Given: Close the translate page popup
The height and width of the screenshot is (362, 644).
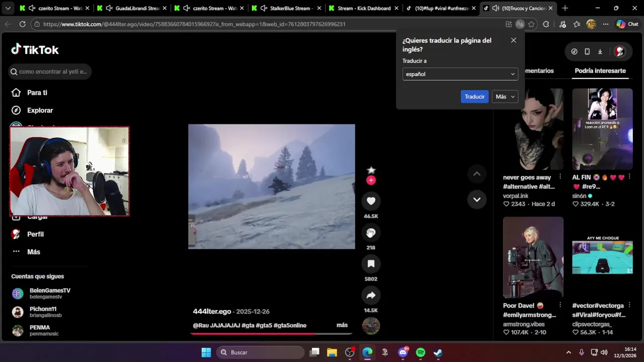Looking at the screenshot, I should (513, 40).
